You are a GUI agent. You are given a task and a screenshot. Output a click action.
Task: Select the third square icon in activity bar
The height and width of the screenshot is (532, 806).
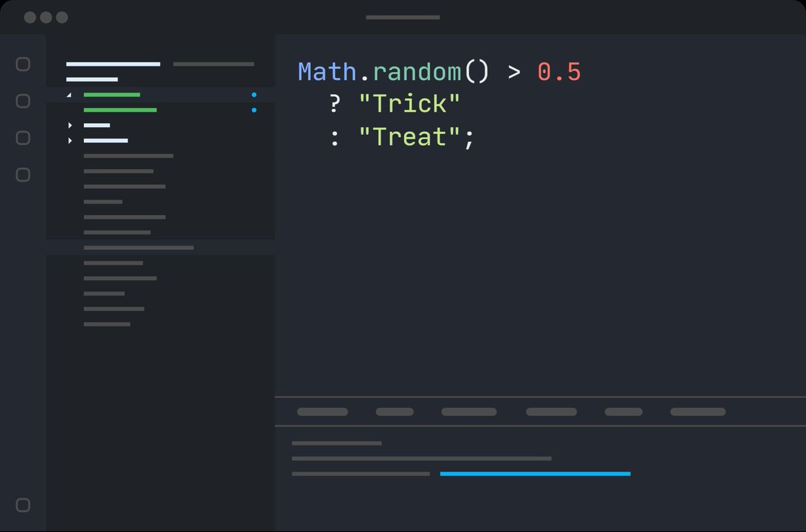click(x=23, y=138)
